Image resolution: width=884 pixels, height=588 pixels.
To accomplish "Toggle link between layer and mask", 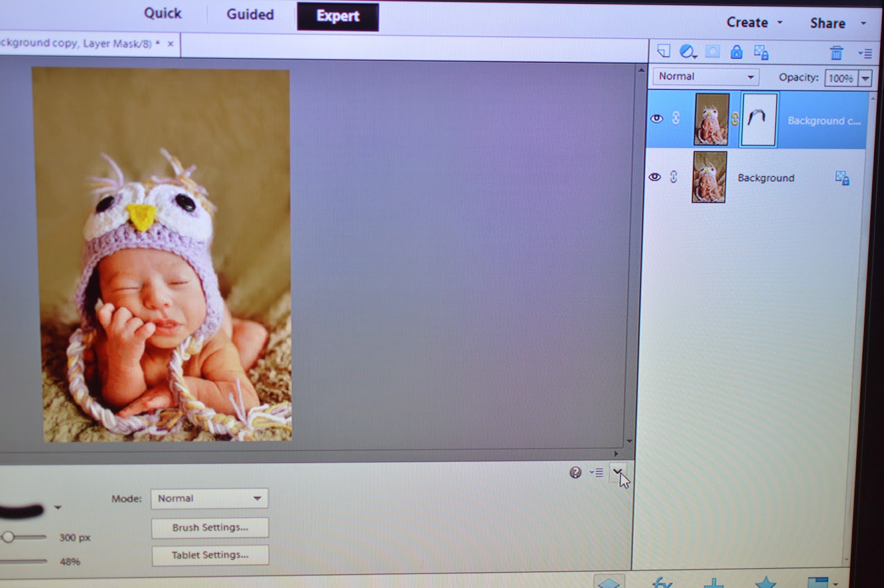I will click(x=735, y=119).
